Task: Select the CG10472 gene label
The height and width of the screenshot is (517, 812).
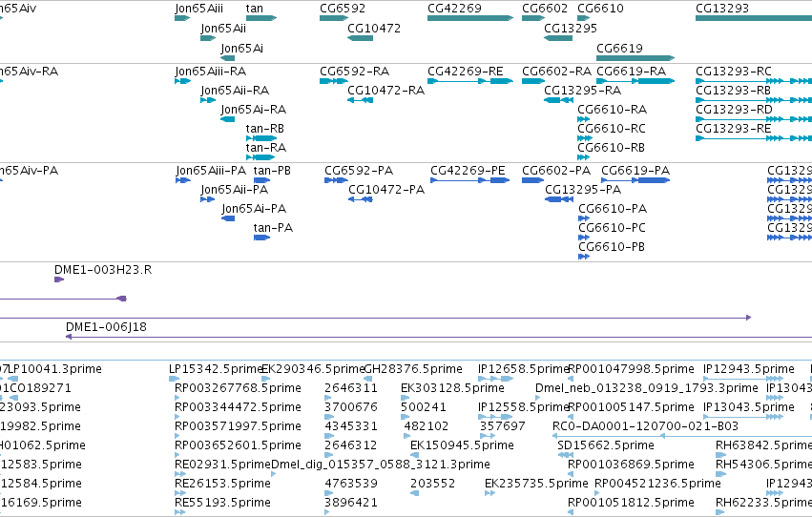Action: point(374,28)
